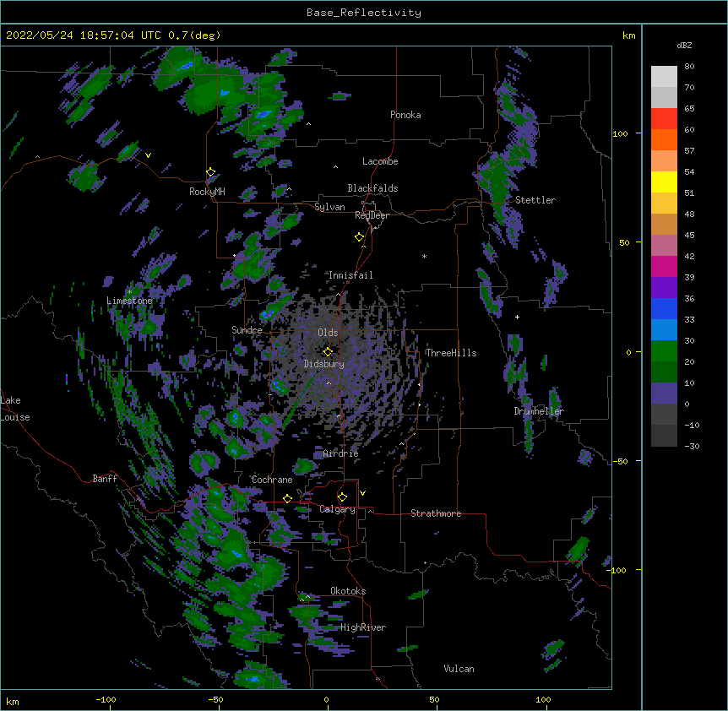Select the HighRiver label
728x711 pixels.
pyautogui.click(x=363, y=627)
